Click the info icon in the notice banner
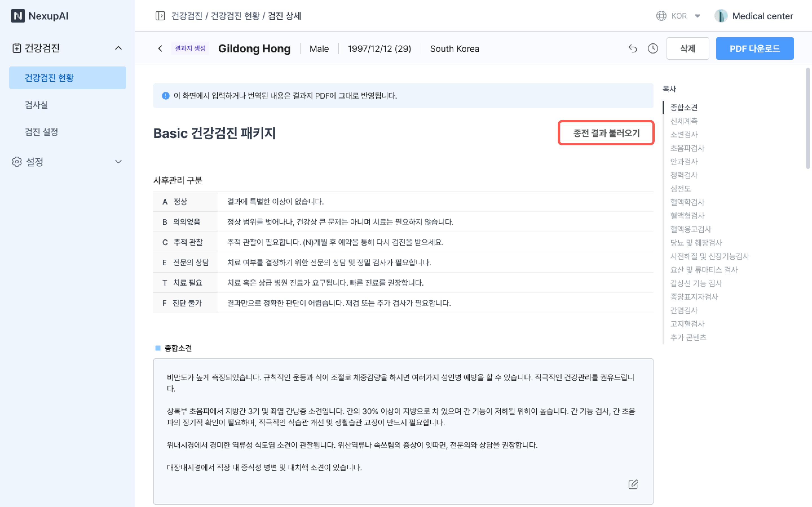This screenshot has height=507, width=812. (166, 96)
